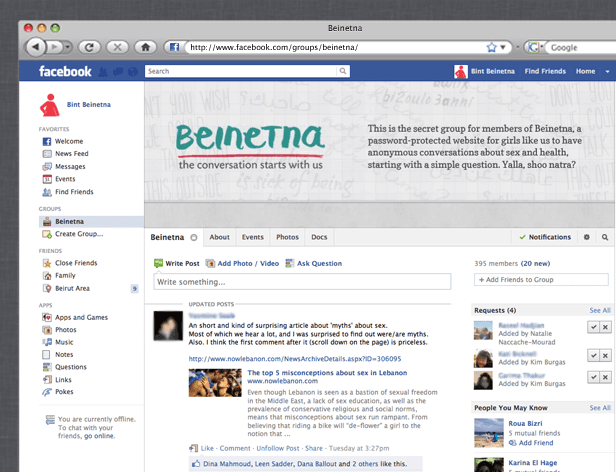
Task: Click into the Google browser search box
Action: pyautogui.click(x=581, y=48)
